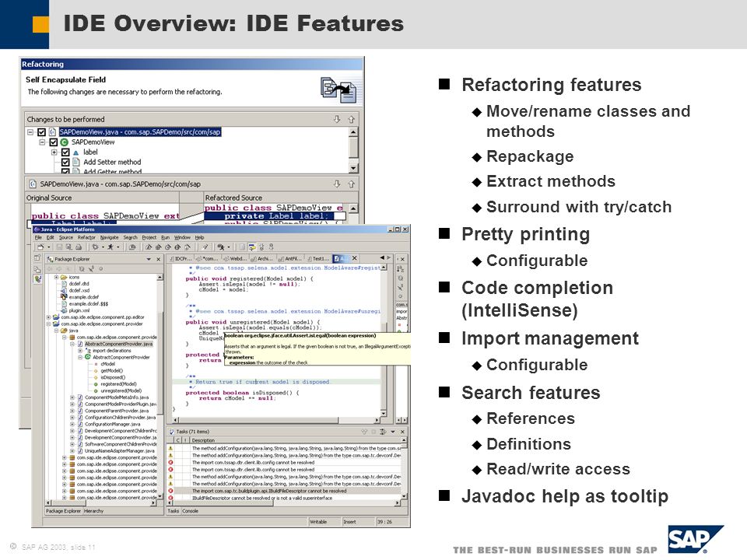Close the active editor tab with X

point(355,258)
